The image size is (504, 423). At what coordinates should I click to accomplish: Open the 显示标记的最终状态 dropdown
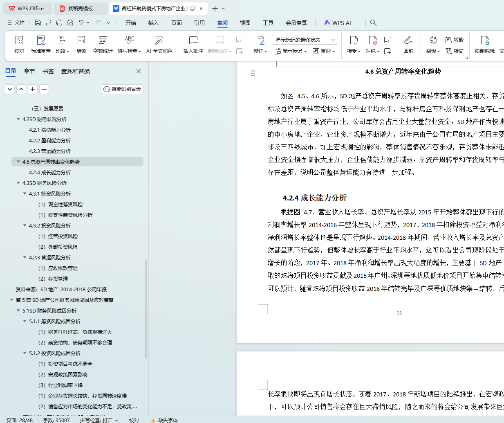[305, 40]
